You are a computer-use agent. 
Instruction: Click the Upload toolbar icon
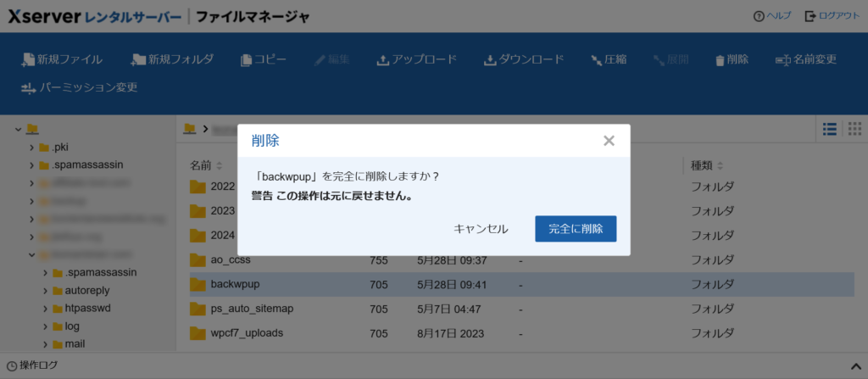pos(382,60)
